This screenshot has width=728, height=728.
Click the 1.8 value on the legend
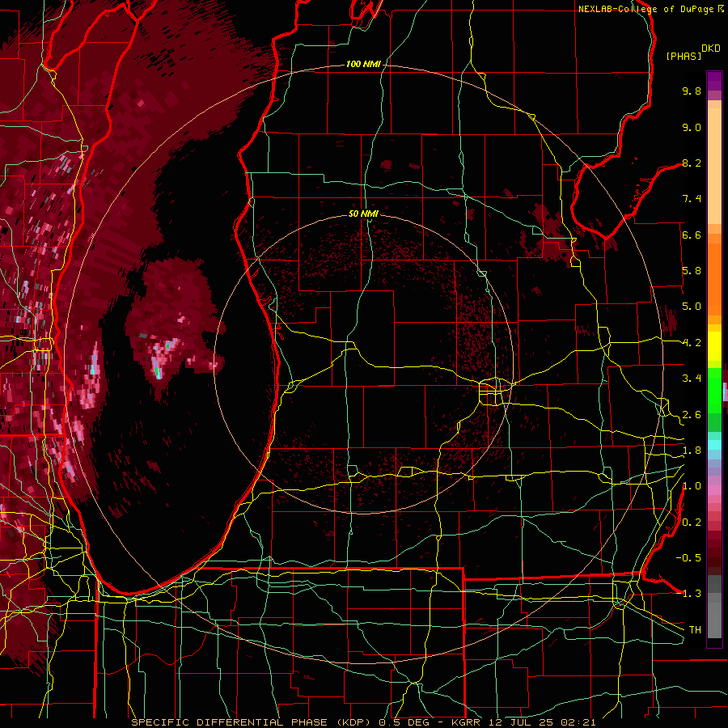pyautogui.click(x=692, y=451)
